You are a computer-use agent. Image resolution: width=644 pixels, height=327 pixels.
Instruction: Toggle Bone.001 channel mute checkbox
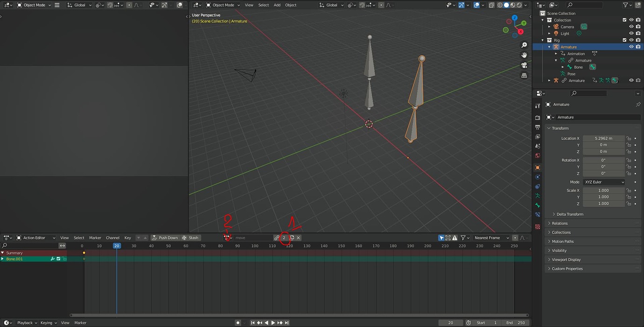point(58,259)
